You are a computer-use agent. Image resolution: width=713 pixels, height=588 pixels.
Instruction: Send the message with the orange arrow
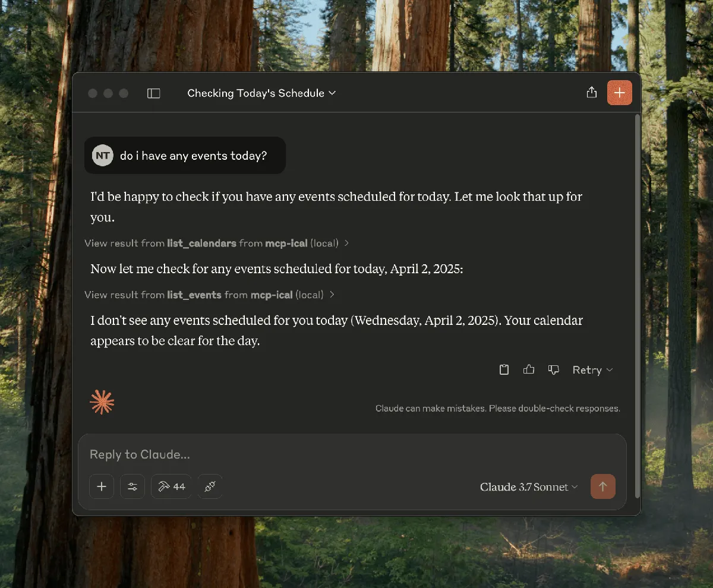pos(603,486)
